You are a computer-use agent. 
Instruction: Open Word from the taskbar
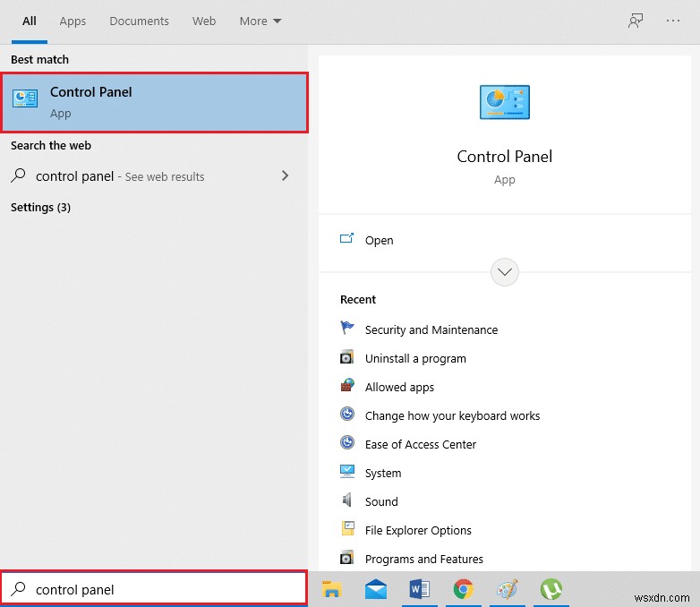(419, 589)
